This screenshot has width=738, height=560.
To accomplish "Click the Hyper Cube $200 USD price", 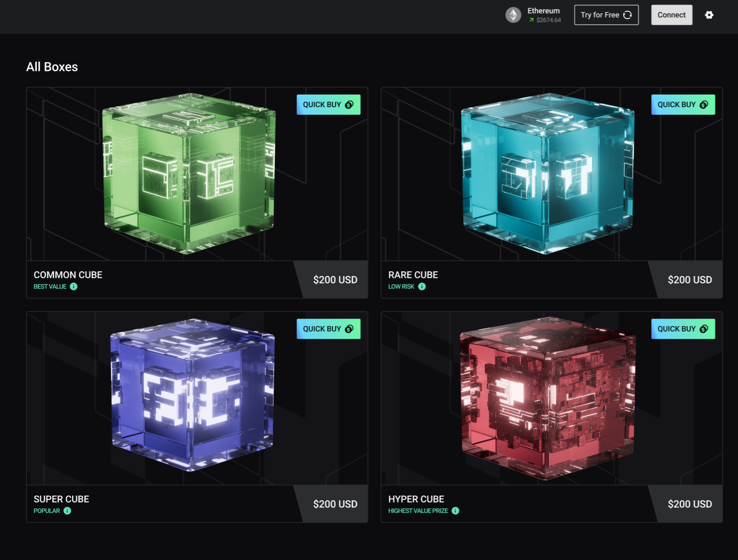I will tap(689, 504).
